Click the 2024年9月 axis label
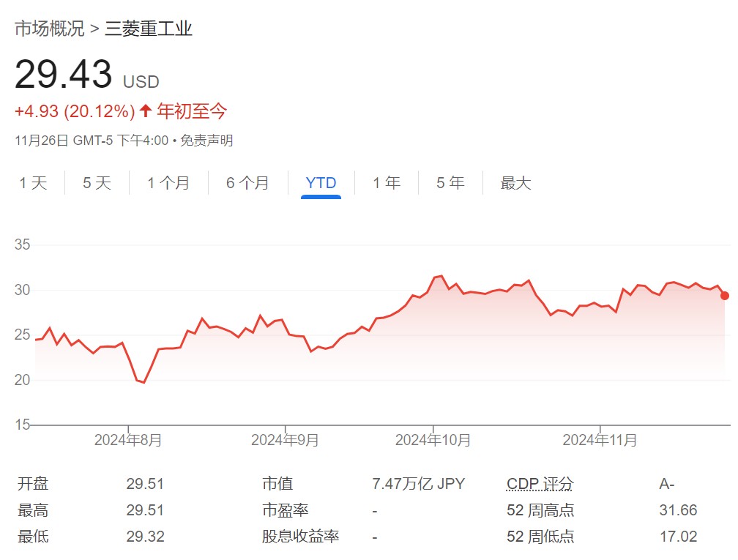Image resolution: width=738 pixels, height=560 pixels. coord(285,440)
